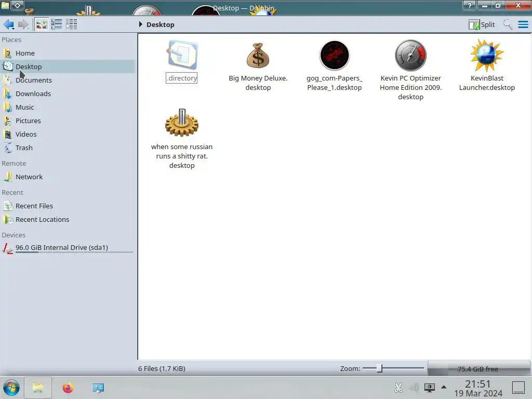Screen dimensions: 532x399
Task: Select Big Money Deluxe money bag icon
Action: pos(258,55)
